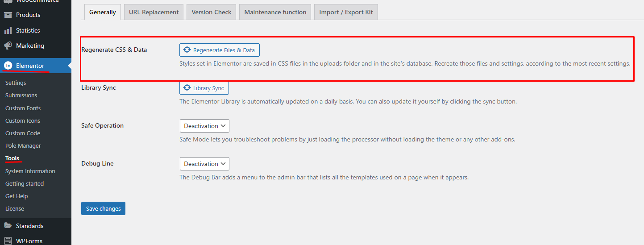644x245 pixels.
Task: Open the License submenu item
Action: (15, 208)
